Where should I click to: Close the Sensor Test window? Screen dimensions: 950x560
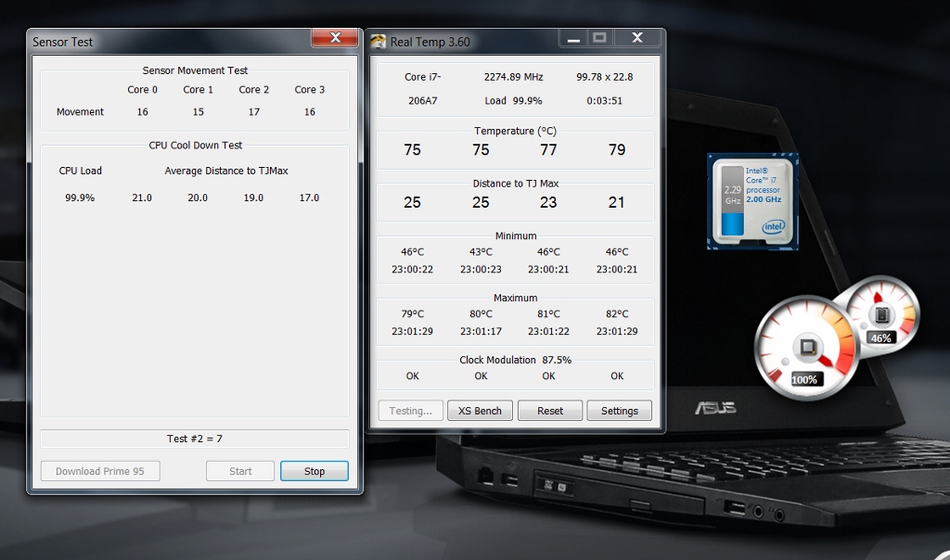coord(335,37)
